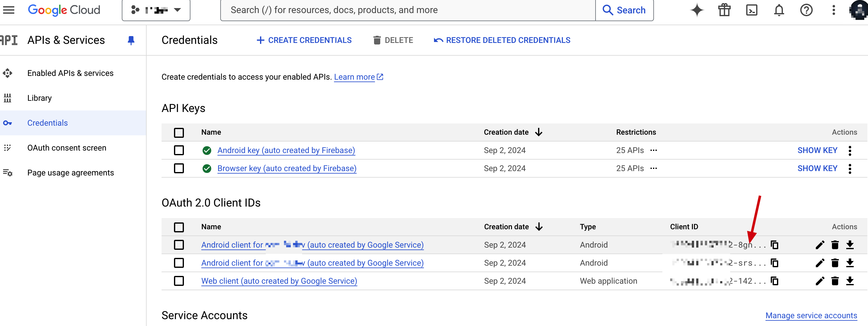Open the notifications bell
This screenshot has height=326, width=868.
779,10
